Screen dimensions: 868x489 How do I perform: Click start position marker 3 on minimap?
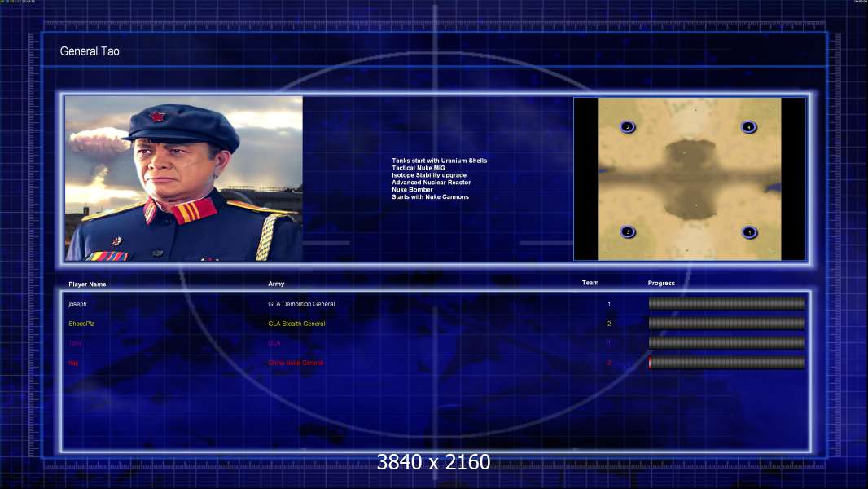[x=627, y=232]
